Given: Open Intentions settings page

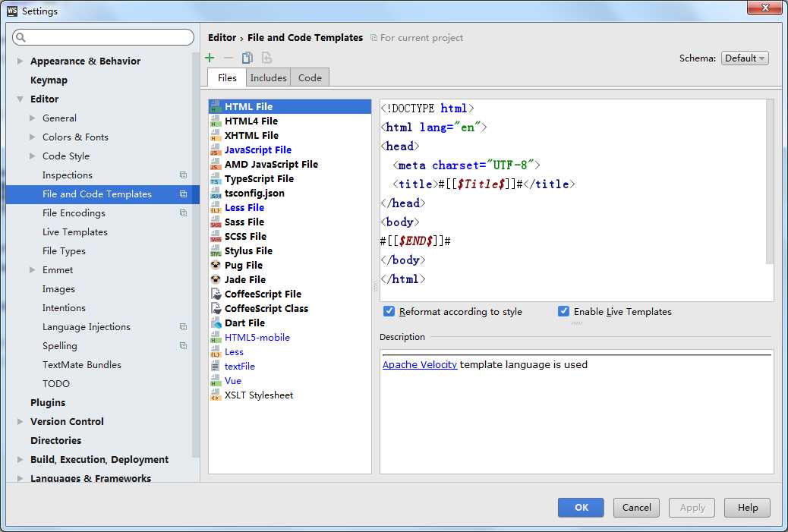Looking at the screenshot, I should 64,308.
